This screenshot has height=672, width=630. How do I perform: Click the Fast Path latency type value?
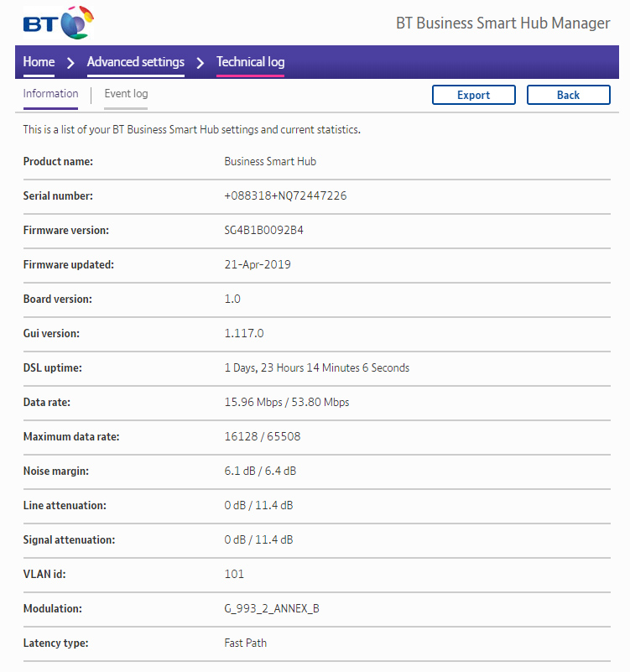click(x=246, y=643)
